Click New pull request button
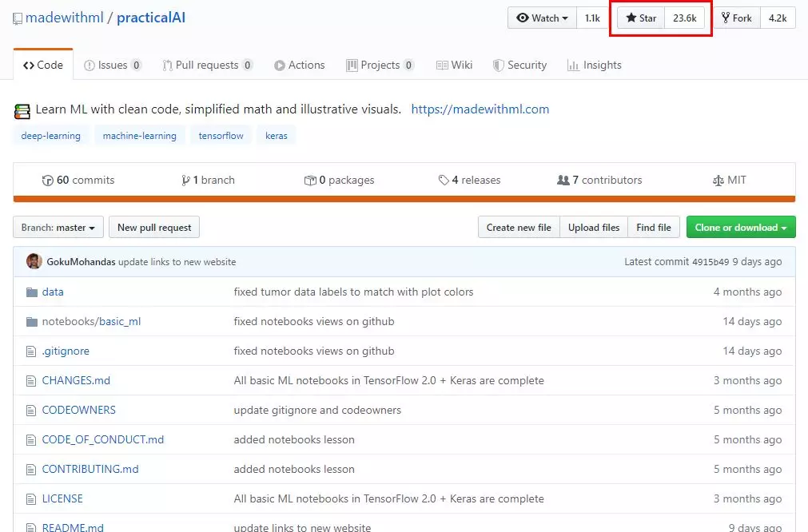The width and height of the screenshot is (808, 532). (154, 227)
